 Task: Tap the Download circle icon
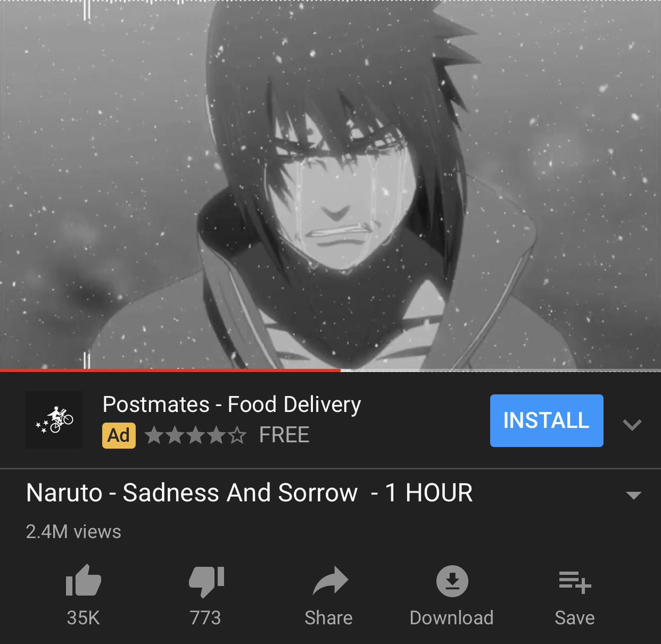point(452,581)
